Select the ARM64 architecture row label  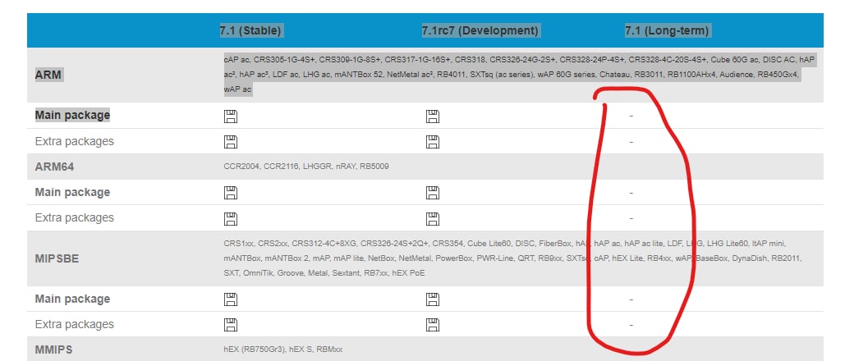(x=54, y=166)
